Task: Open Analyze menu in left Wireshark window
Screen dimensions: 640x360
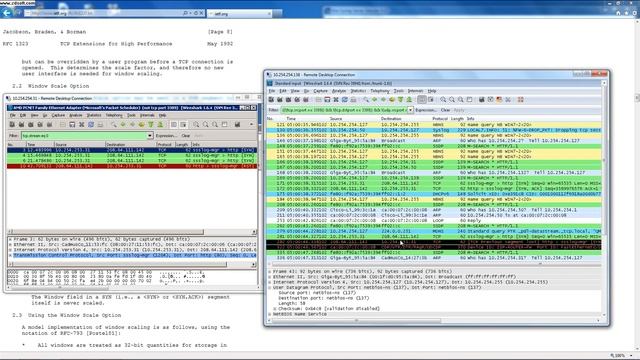Action: click(x=75, y=116)
